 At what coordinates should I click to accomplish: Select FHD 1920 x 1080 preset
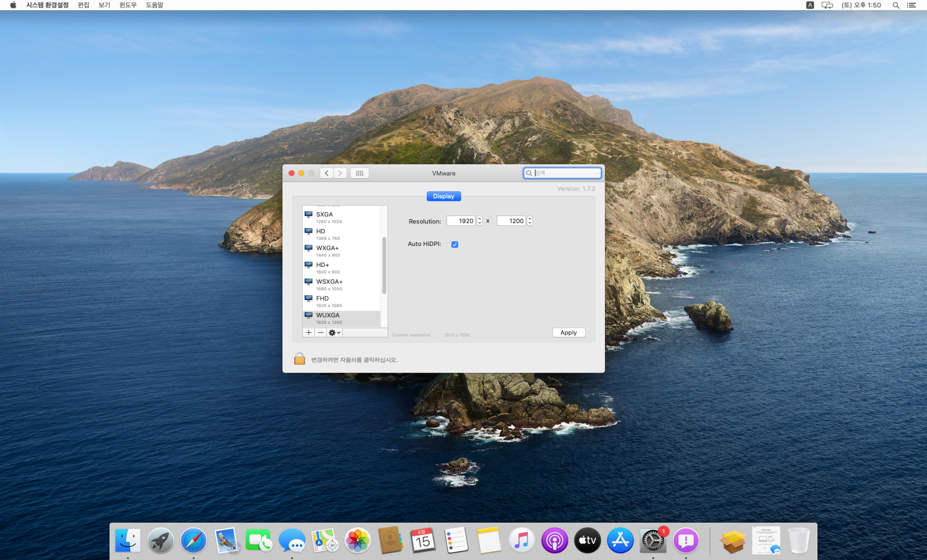coord(341,302)
